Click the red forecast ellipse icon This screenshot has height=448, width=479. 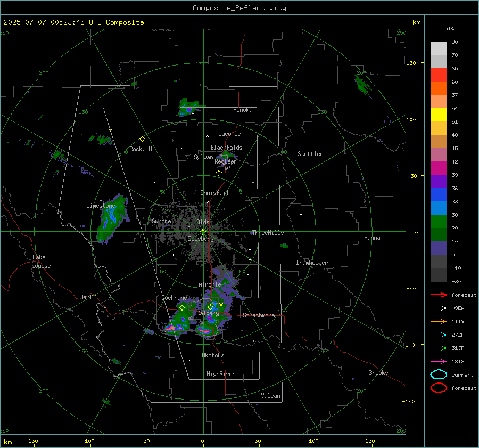click(x=439, y=388)
